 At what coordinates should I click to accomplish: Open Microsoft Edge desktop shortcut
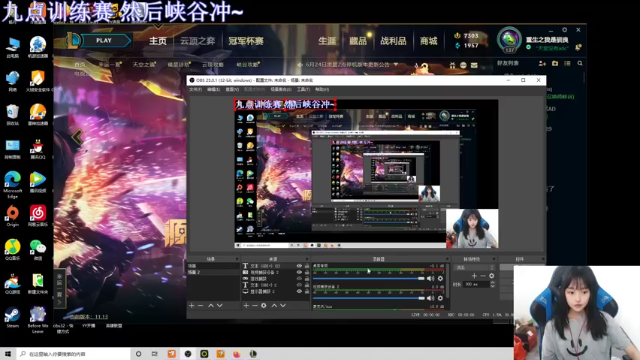[13, 184]
